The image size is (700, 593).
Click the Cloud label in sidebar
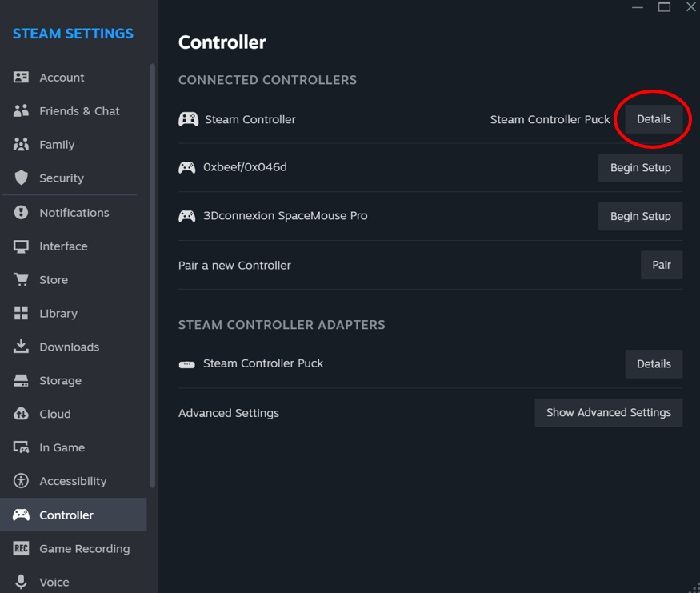[x=55, y=414]
